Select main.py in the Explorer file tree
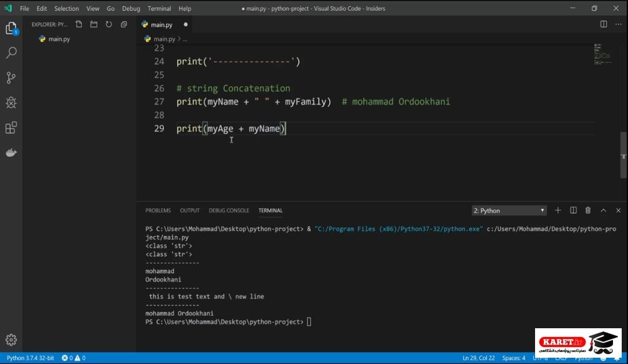The width and height of the screenshot is (628, 364). point(59,39)
